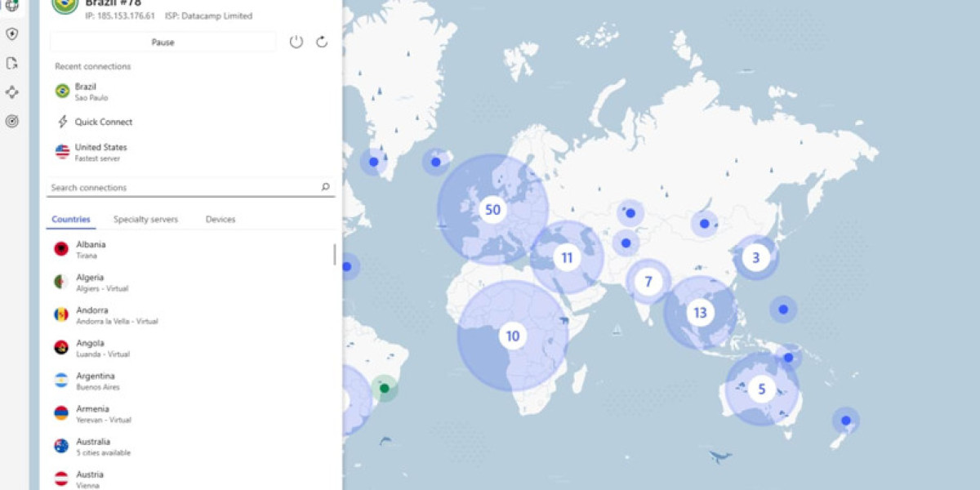980x490 pixels.
Task: Click the Quick Connect lightning icon
Action: (x=62, y=122)
